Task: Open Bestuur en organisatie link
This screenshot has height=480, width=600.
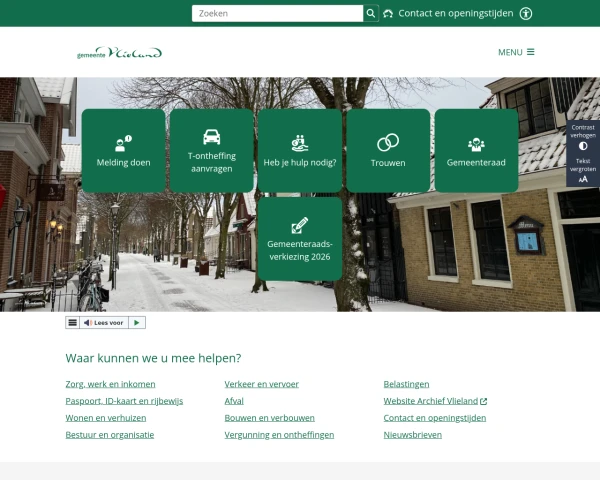Action: (x=110, y=434)
